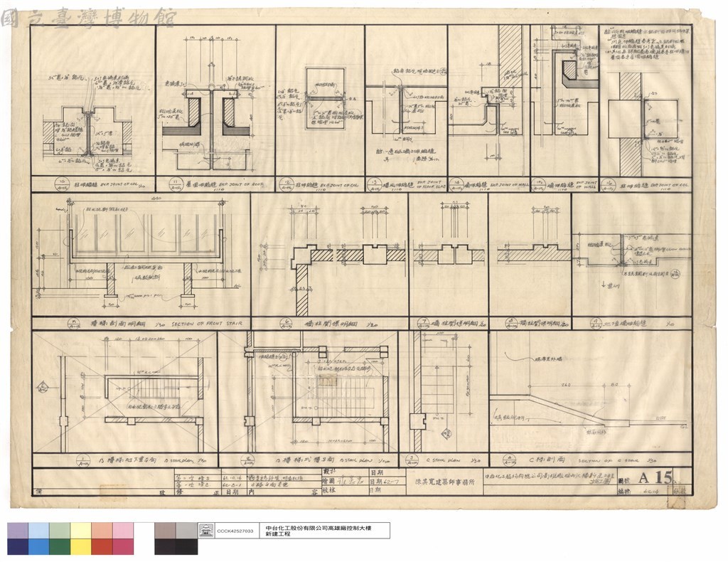728x562 pixels.
Task: Click the circled marker 1 beside B STAIR PLAN
Action: [x=82, y=461]
